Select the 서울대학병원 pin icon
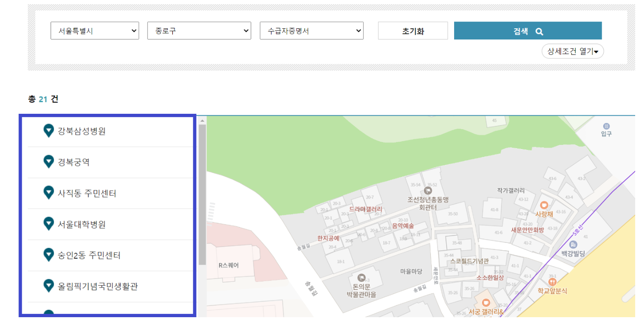This screenshot has width=644, height=326. 48,224
